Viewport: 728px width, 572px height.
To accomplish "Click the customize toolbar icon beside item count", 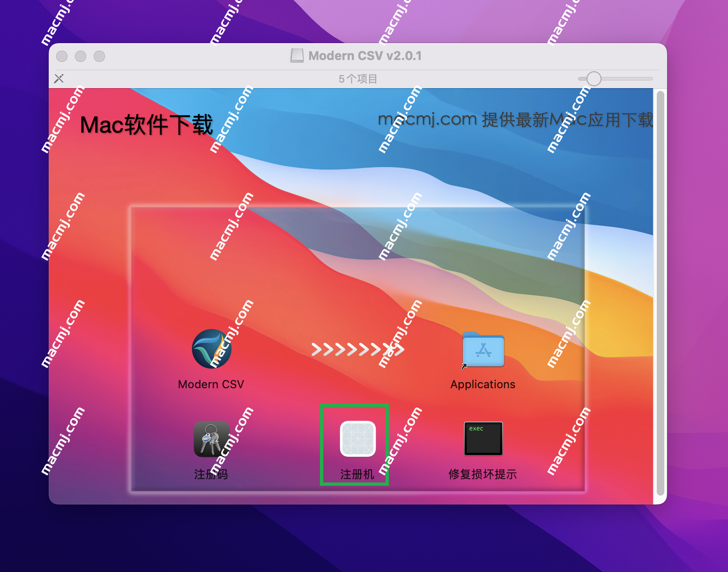I will pyautogui.click(x=59, y=79).
